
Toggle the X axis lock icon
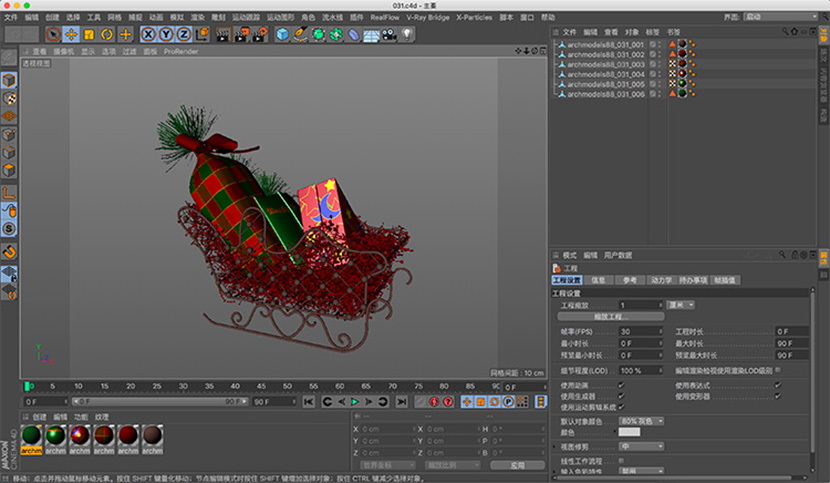click(148, 34)
